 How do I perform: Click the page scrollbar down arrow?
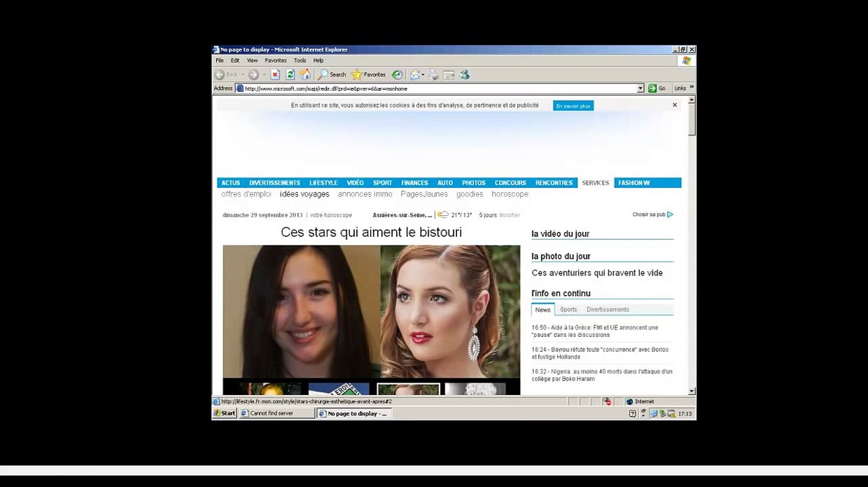[691, 391]
